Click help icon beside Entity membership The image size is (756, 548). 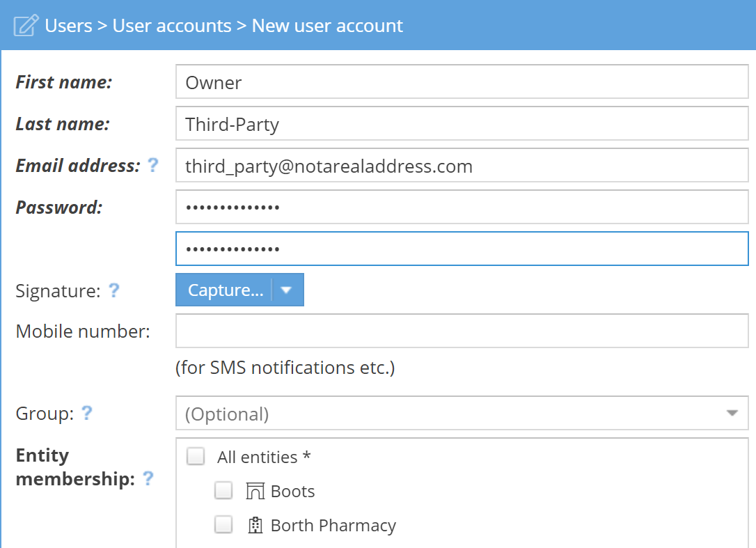pos(148,479)
